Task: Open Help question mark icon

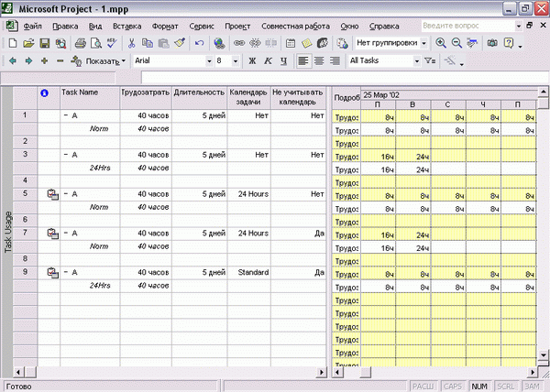Action: tap(508, 43)
